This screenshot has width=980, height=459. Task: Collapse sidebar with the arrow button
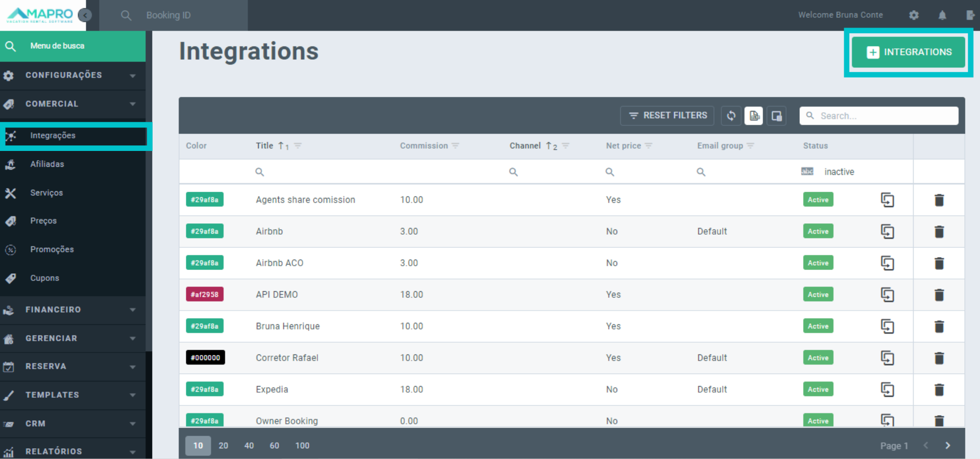(85, 15)
